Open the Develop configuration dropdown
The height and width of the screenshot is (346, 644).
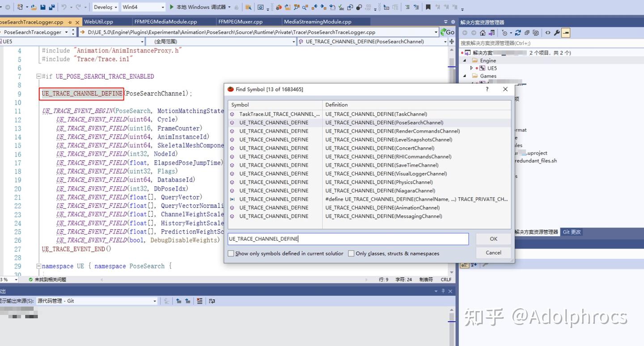(116, 7)
